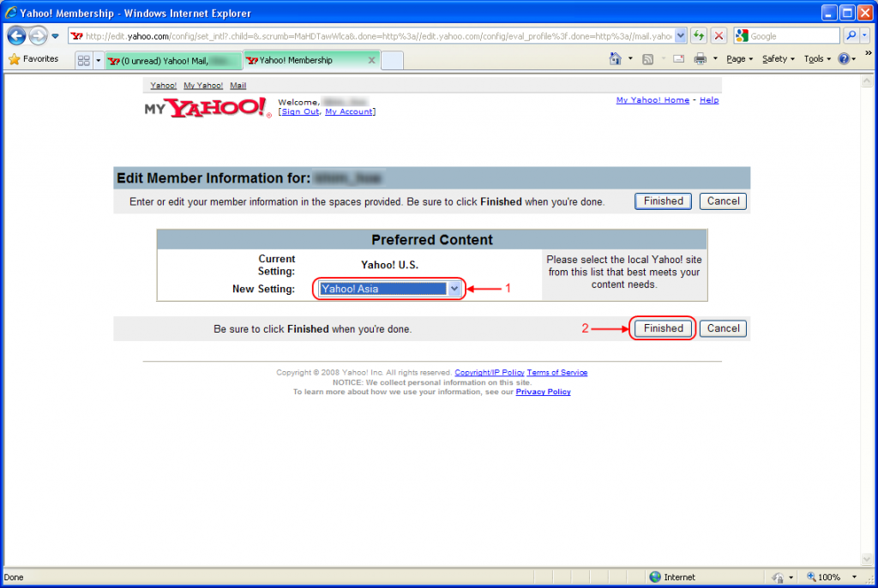Click the Sign Out link
Screen dimensions: 878x588
tap(300, 111)
